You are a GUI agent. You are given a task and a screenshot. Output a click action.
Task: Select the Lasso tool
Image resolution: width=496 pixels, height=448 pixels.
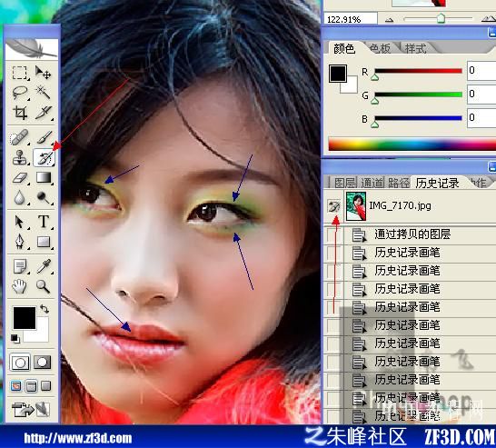[20, 93]
